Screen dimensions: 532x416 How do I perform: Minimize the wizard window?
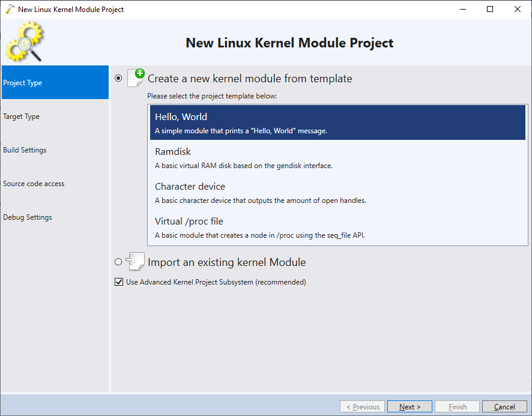click(x=463, y=9)
